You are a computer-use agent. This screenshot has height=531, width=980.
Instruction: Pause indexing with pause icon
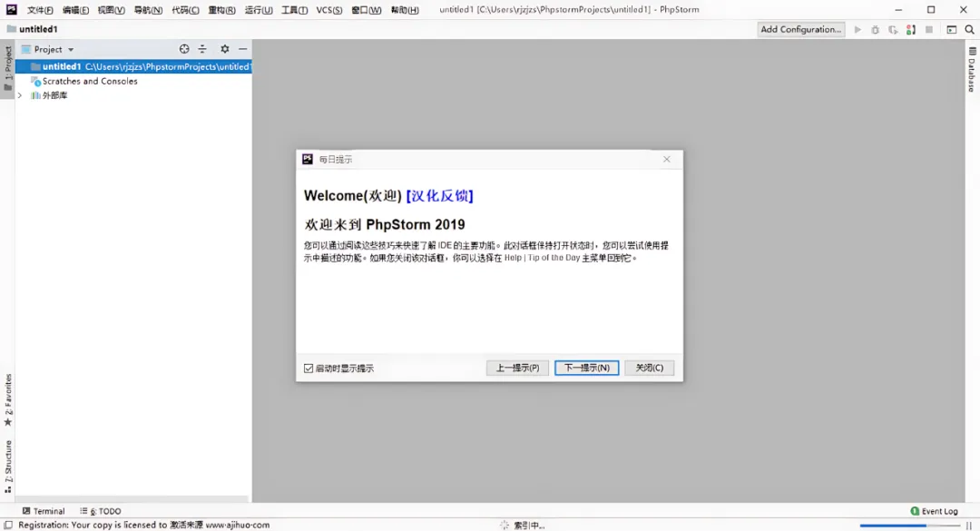tap(969, 526)
